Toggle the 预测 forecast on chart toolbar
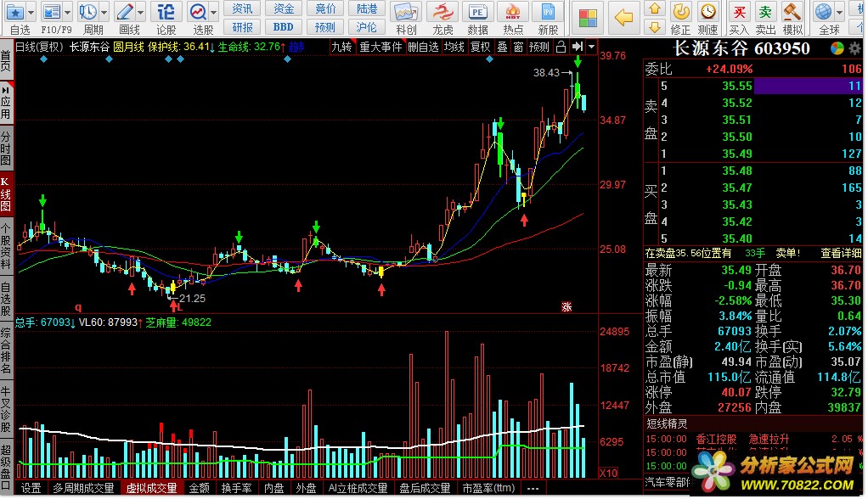Screen dimensions: 868x499 click(x=538, y=47)
